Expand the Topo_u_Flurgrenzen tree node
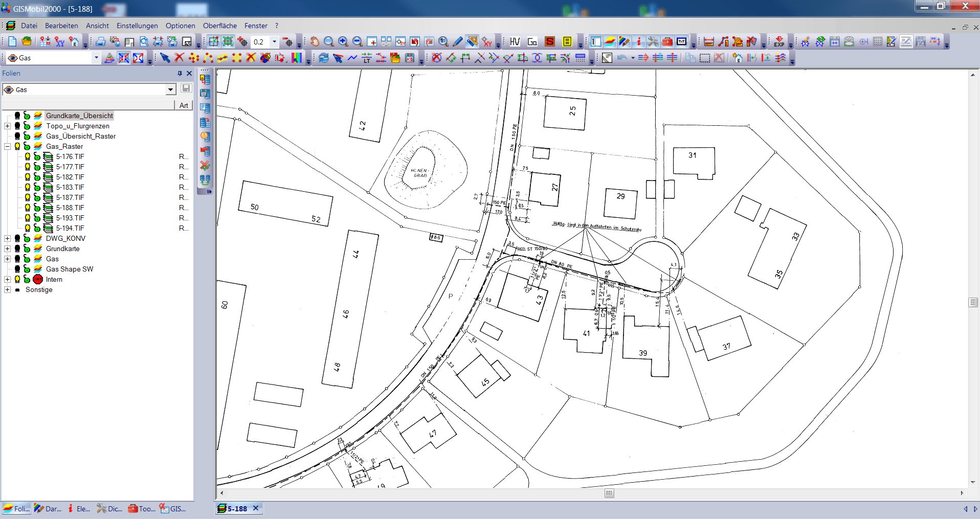The image size is (980, 519). (8, 126)
